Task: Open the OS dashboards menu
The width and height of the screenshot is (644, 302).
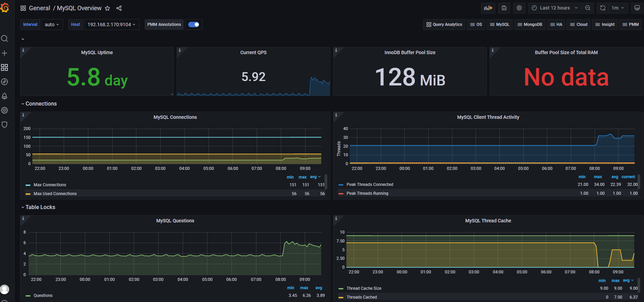Action: pyautogui.click(x=476, y=25)
